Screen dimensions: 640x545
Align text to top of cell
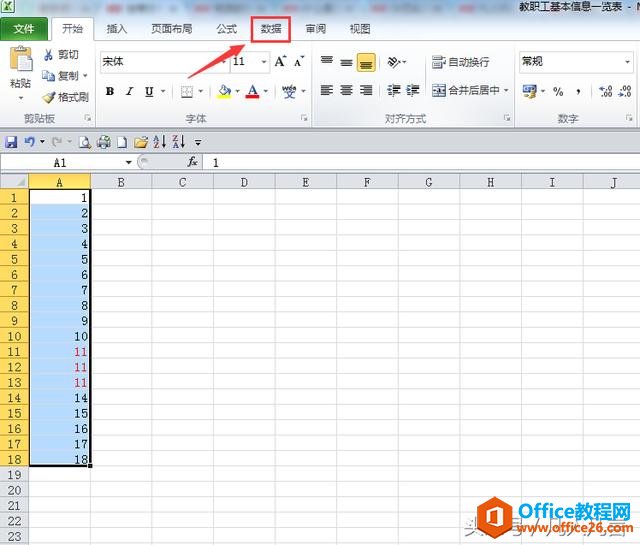pyautogui.click(x=327, y=62)
